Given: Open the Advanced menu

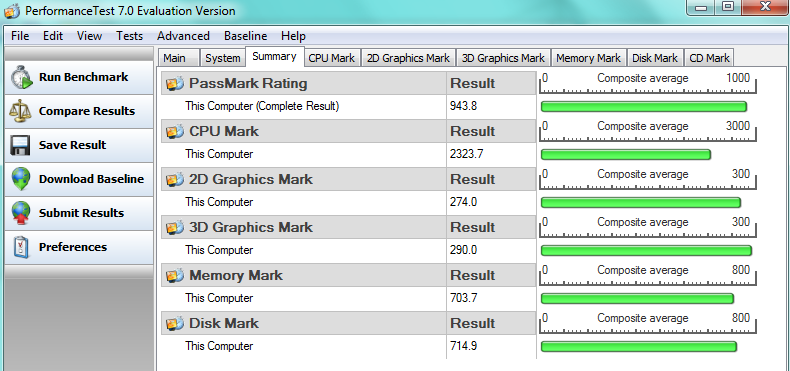Looking at the screenshot, I should coord(183,36).
